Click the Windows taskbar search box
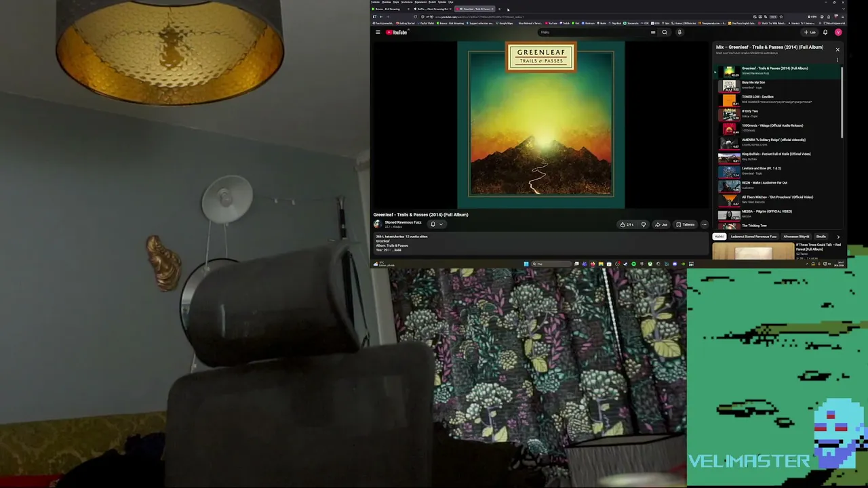The height and width of the screenshot is (488, 868). [550, 264]
